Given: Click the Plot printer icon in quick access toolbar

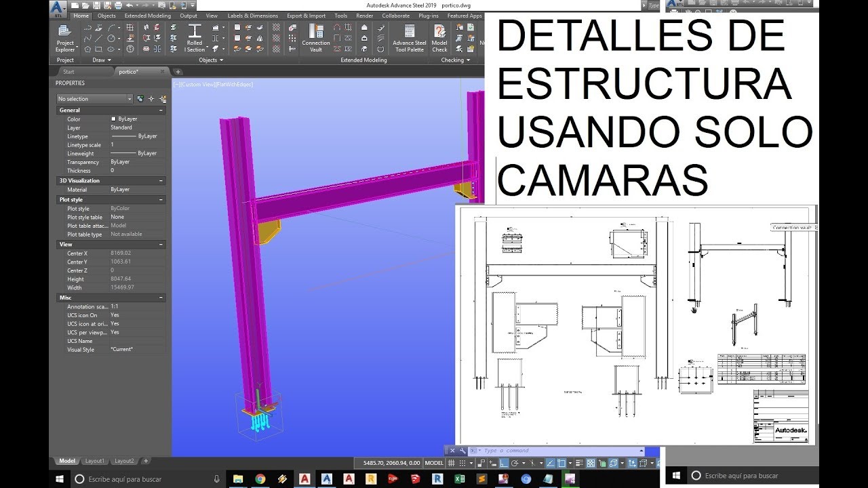Looking at the screenshot, I should [117, 5].
